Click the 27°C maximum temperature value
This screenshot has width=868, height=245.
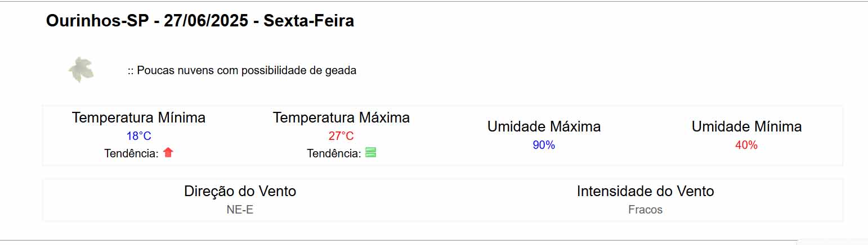click(341, 136)
